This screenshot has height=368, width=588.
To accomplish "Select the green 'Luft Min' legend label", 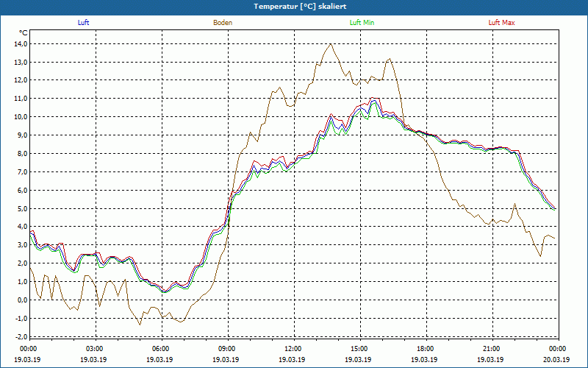I will 362,23.
